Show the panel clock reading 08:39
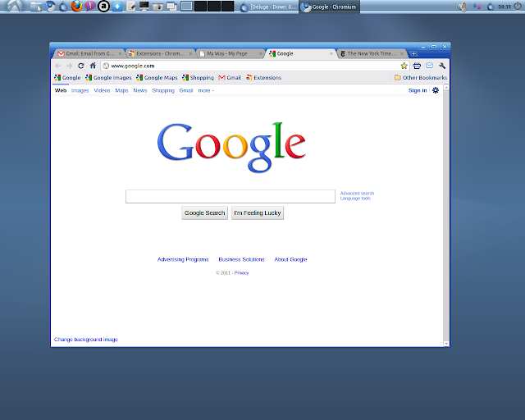Image resolution: width=525 pixels, height=420 pixels. tap(504, 7)
